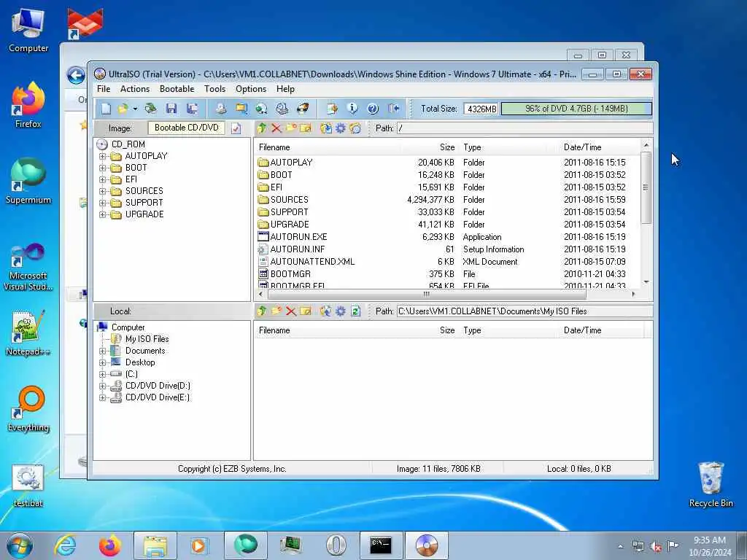
Task: Expand the UPGRADE tree node
Action: coord(102,215)
